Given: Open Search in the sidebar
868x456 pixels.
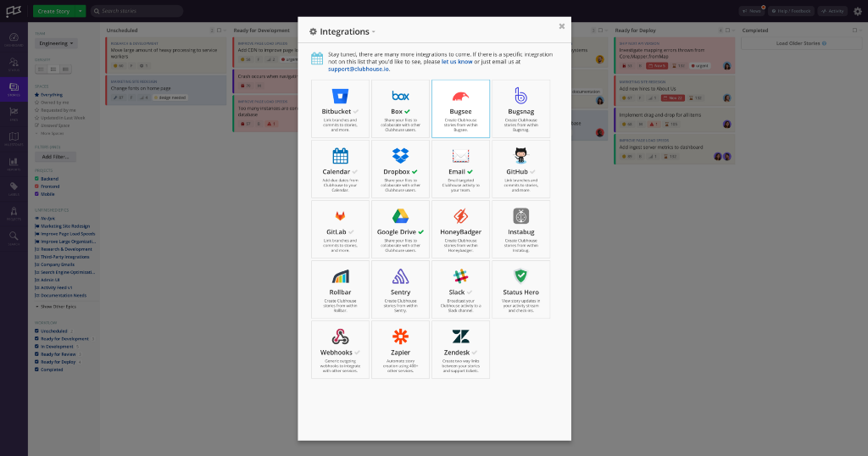Looking at the screenshot, I should [14, 238].
